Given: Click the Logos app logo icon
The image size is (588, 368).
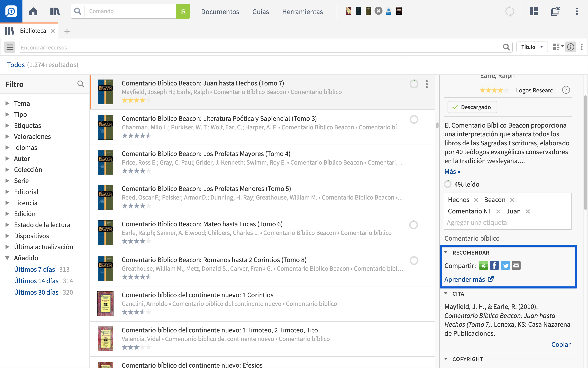Looking at the screenshot, I should pyautogui.click(x=11, y=11).
